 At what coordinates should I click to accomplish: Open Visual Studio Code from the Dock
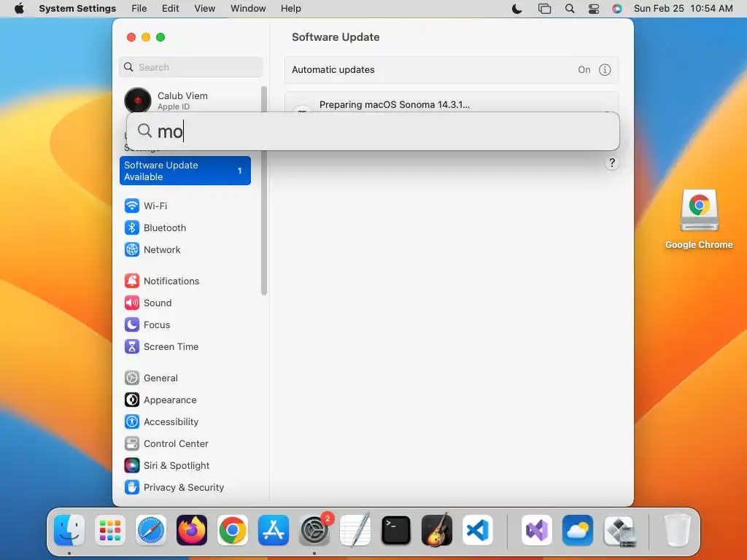pyautogui.click(x=478, y=530)
